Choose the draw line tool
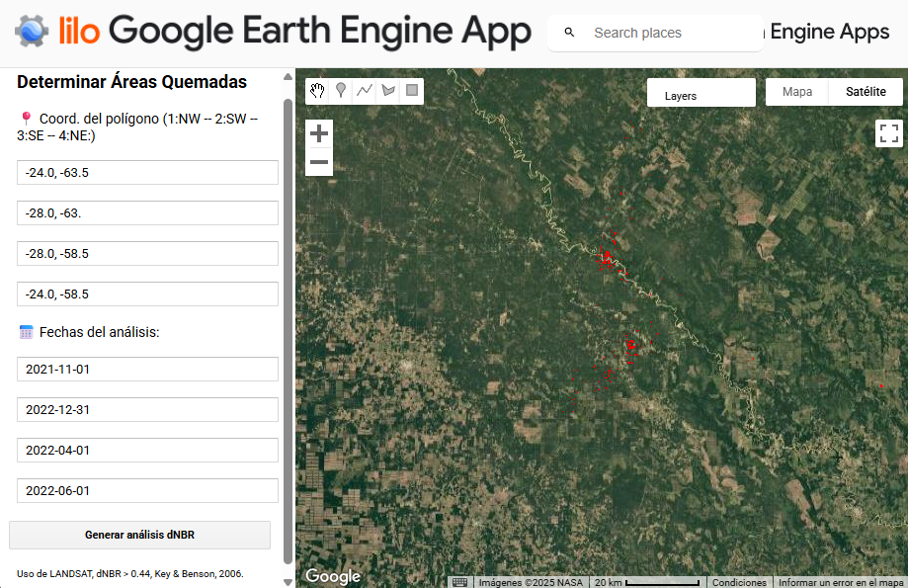The height and width of the screenshot is (588, 908). [x=365, y=90]
